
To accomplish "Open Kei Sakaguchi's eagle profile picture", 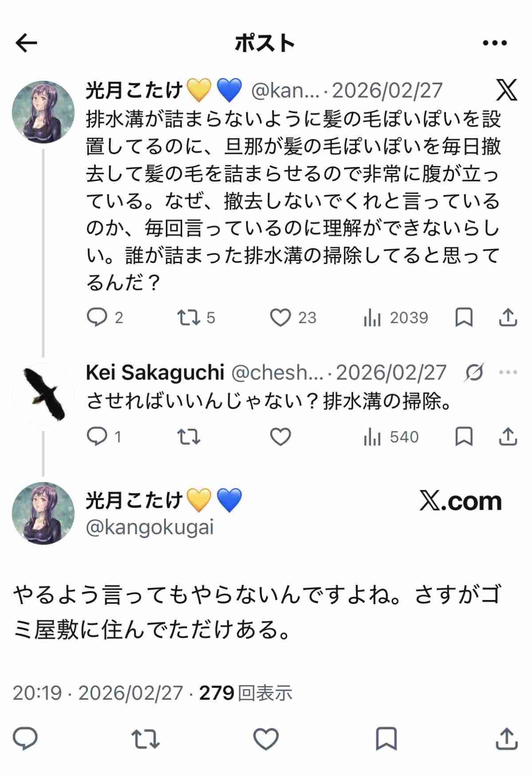I will [x=43, y=394].
